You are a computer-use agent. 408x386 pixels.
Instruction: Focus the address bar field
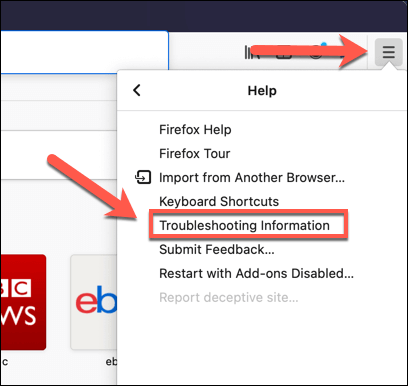pyautogui.click(x=84, y=52)
